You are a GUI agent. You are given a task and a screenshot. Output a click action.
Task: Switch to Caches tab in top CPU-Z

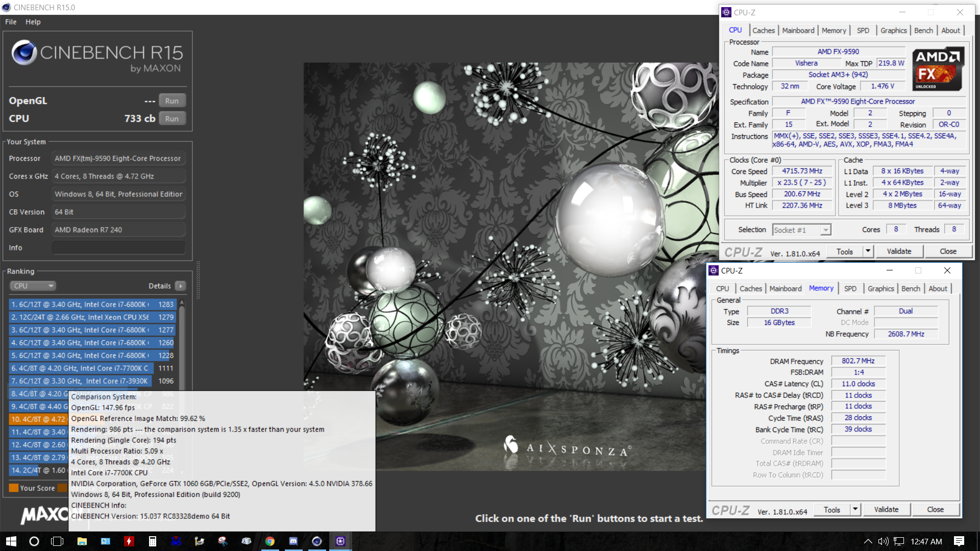point(763,31)
